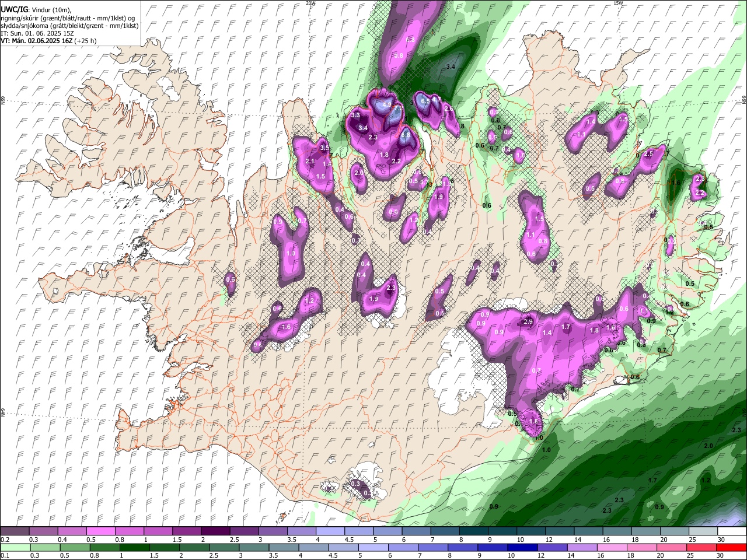Pick the dark plum swatch between upper 2 and 2.5
The width and height of the screenshot is (747, 560).
[215, 531]
